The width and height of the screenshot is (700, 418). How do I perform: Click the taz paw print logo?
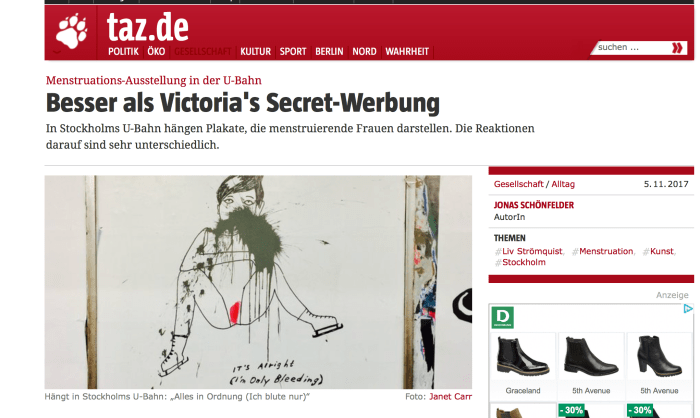[x=71, y=31]
